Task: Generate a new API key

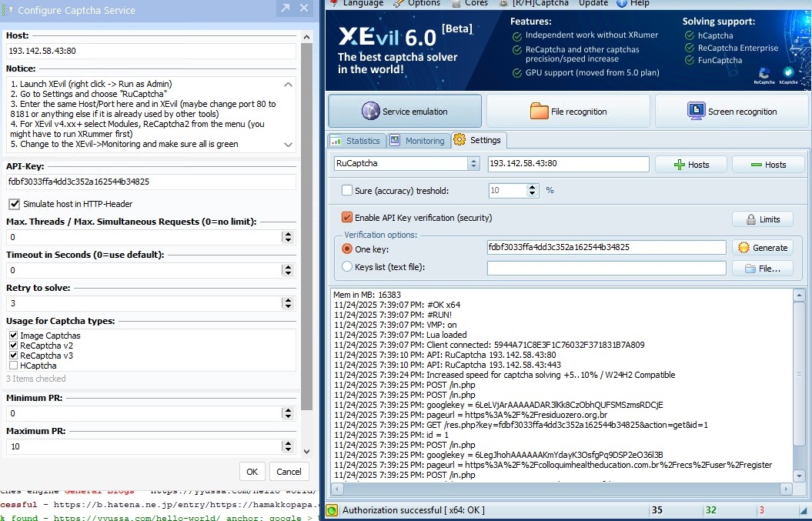Action: tap(762, 248)
